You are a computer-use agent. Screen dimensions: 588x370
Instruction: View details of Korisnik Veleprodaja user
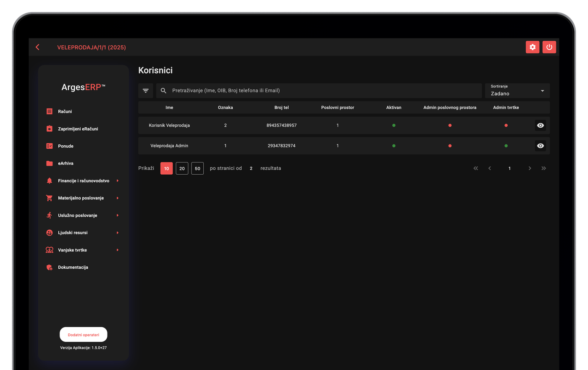(x=541, y=126)
